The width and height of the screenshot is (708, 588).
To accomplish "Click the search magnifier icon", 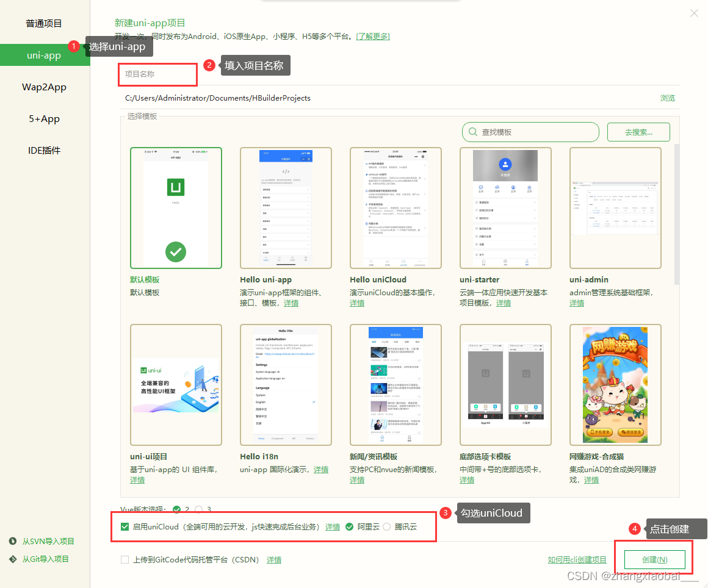I will click(473, 132).
